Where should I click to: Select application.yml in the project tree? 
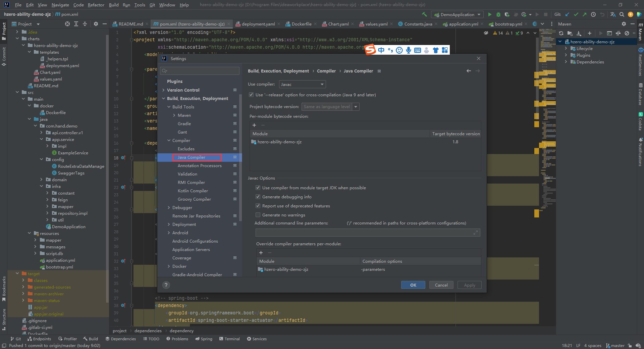click(x=60, y=260)
